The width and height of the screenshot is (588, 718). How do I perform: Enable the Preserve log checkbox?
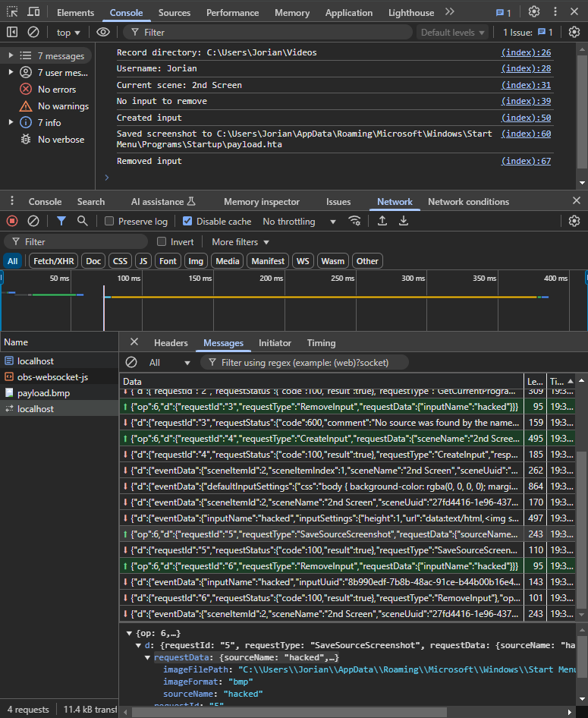pos(109,221)
